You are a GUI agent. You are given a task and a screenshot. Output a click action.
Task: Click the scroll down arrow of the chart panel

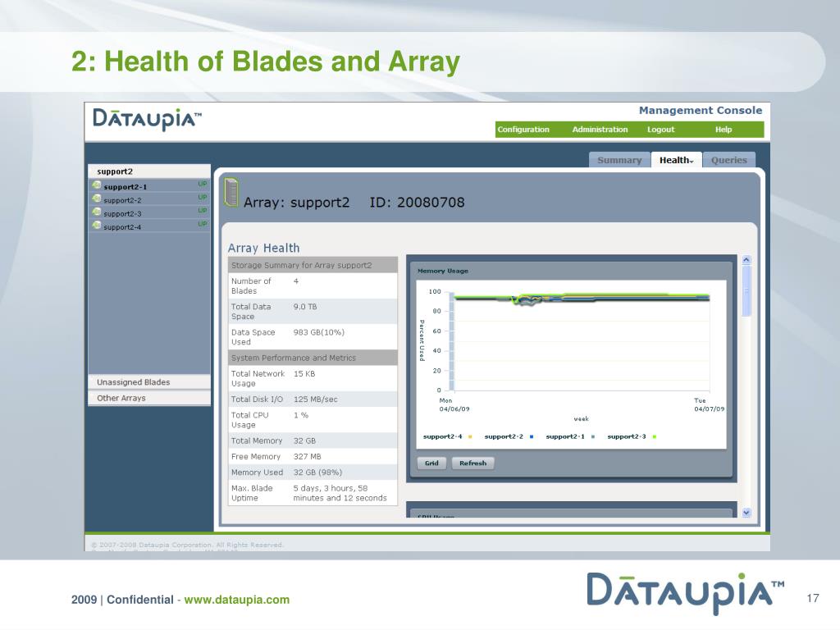(x=746, y=513)
